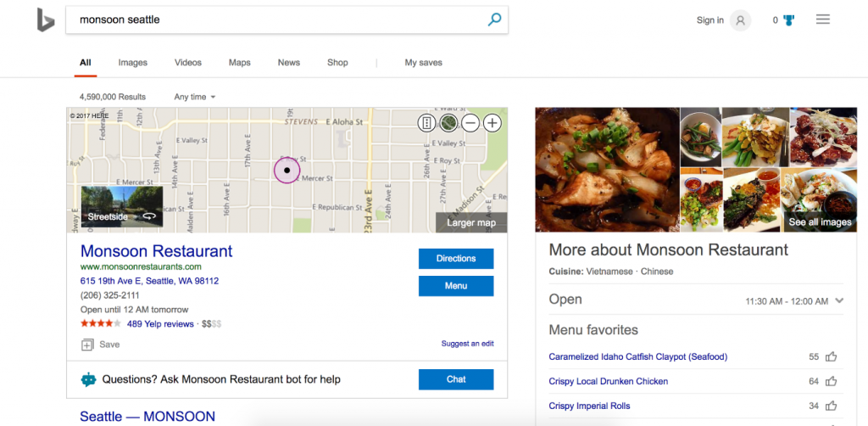Open the My saves tab

point(424,63)
